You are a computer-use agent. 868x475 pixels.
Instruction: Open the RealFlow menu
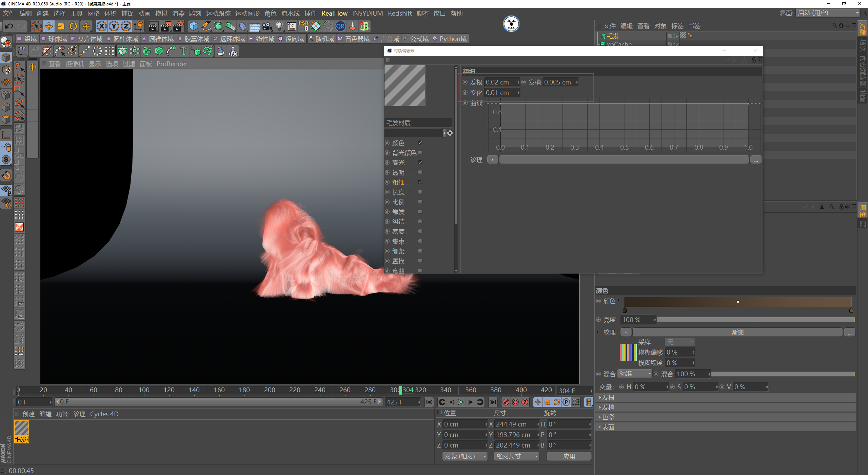tap(334, 13)
